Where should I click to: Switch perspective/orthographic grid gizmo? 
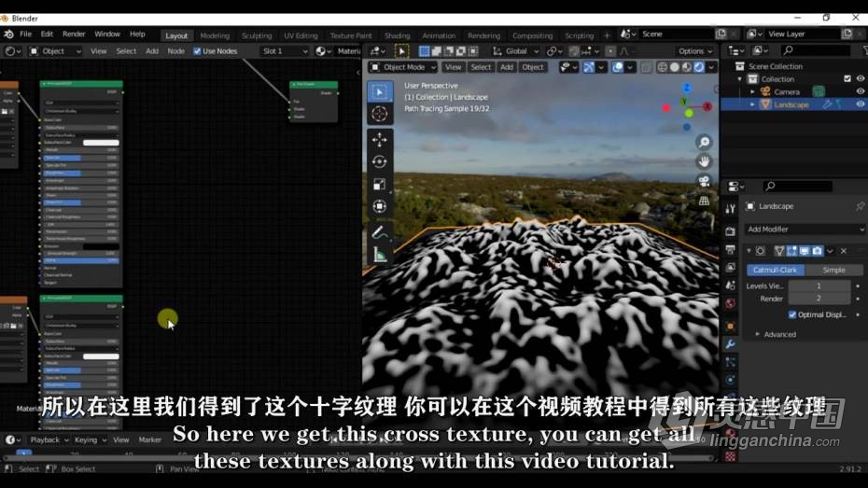coord(704,201)
